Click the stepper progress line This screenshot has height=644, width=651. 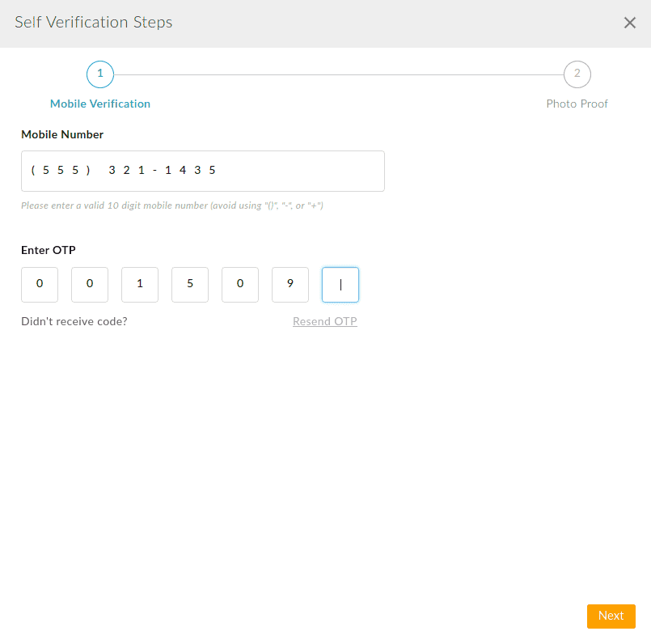(340, 74)
